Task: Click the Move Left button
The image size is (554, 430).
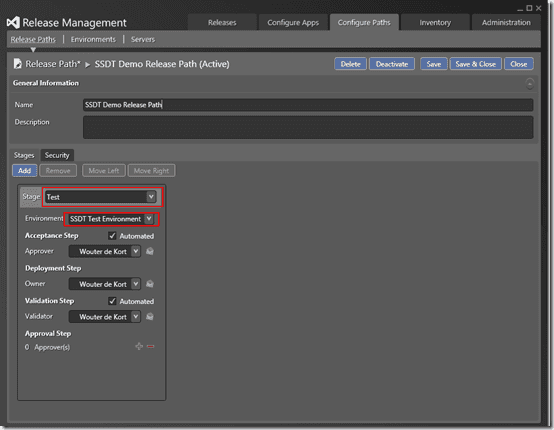Action: [x=104, y=171]
